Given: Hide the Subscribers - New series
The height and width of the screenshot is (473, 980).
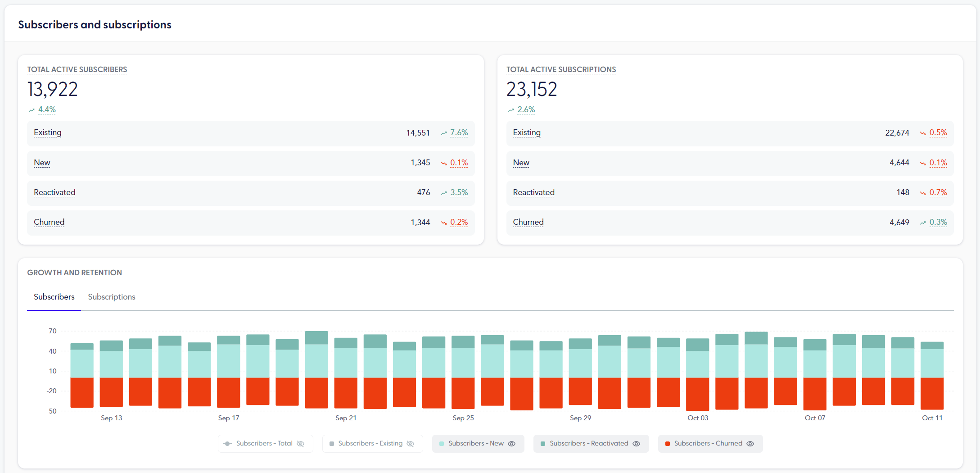Looking at the screenshot, I should [x=511, y=444].
